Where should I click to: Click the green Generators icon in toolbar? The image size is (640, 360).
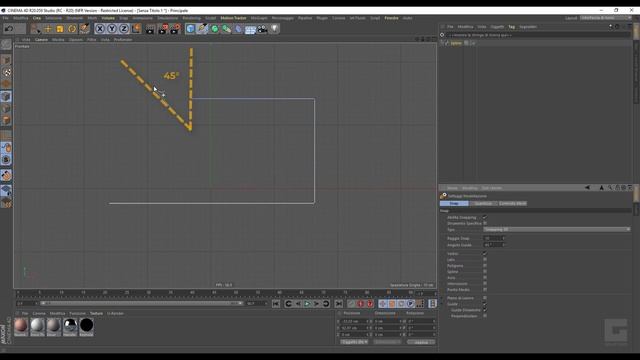(x=215, y=29)
